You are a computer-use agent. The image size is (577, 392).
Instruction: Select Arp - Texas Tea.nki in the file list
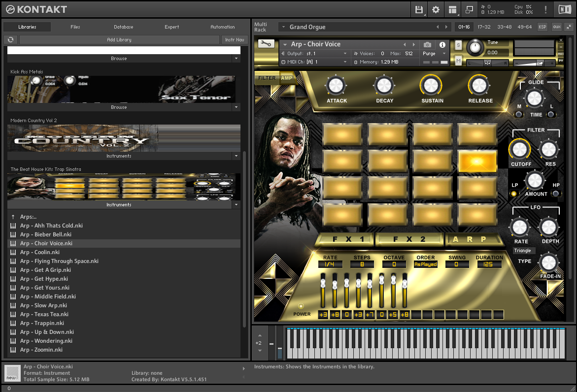(124, 314)
